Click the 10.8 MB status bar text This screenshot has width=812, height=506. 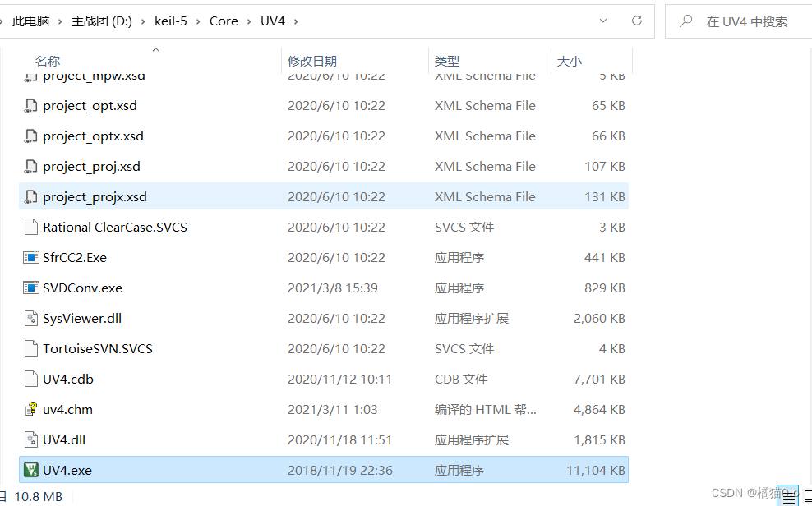point(38,497)
